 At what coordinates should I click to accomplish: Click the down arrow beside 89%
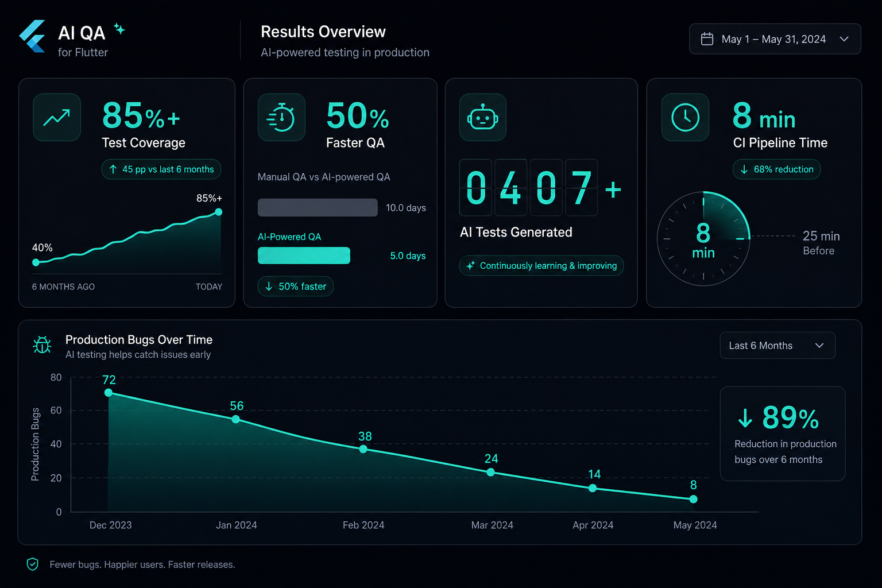[x=745, y=418]
